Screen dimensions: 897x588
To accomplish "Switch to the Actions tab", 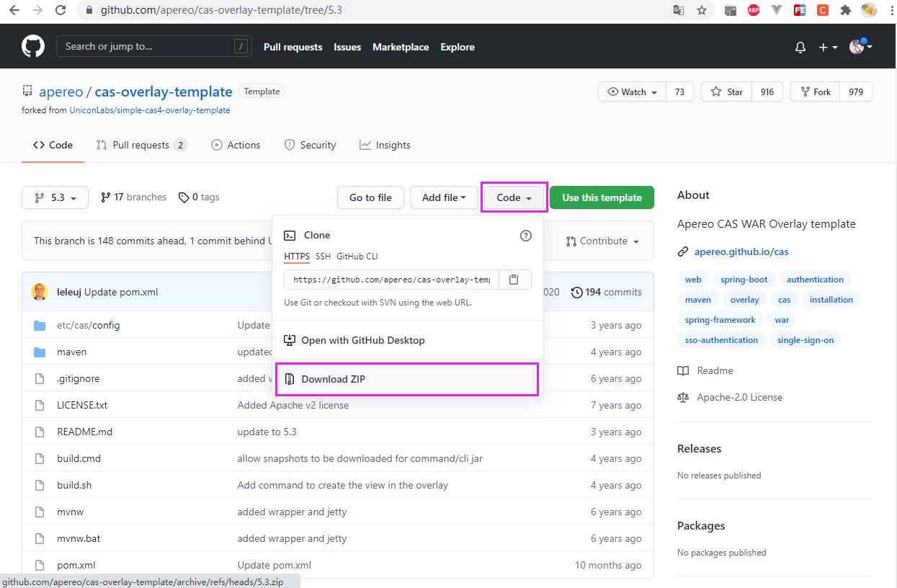I will tap(236, 145).
